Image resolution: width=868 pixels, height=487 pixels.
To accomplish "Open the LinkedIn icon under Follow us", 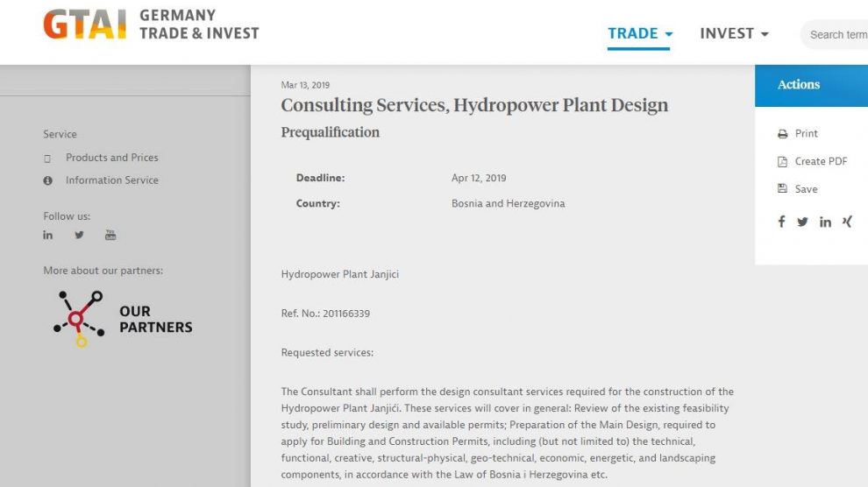I will [x=48, y=235].
